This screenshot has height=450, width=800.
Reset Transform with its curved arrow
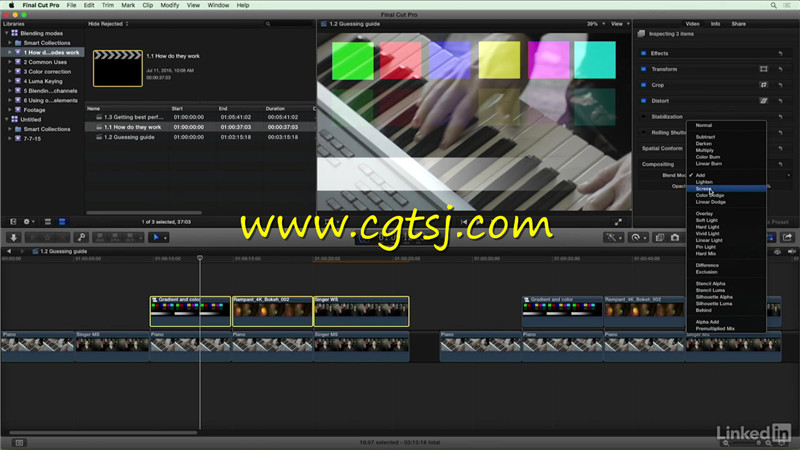coord(780,69)
